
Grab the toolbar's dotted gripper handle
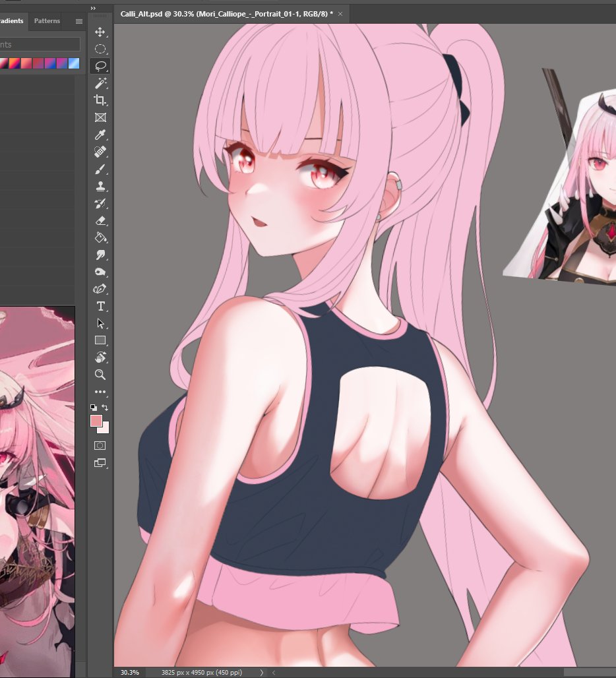point(100,16)
